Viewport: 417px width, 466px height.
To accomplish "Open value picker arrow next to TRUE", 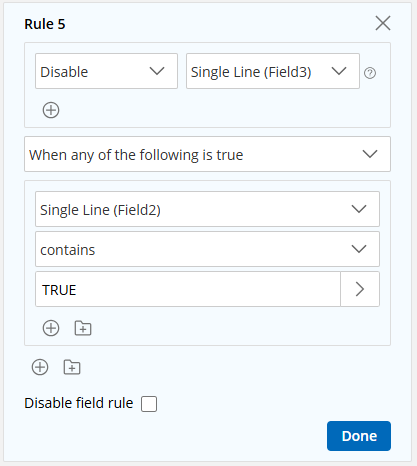I will coord(360,289).
